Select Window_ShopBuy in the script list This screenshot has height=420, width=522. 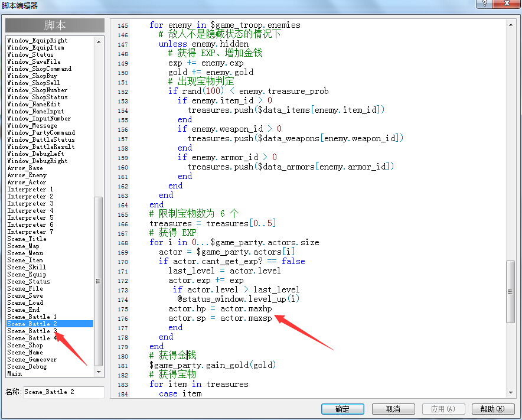click(32, 76)
